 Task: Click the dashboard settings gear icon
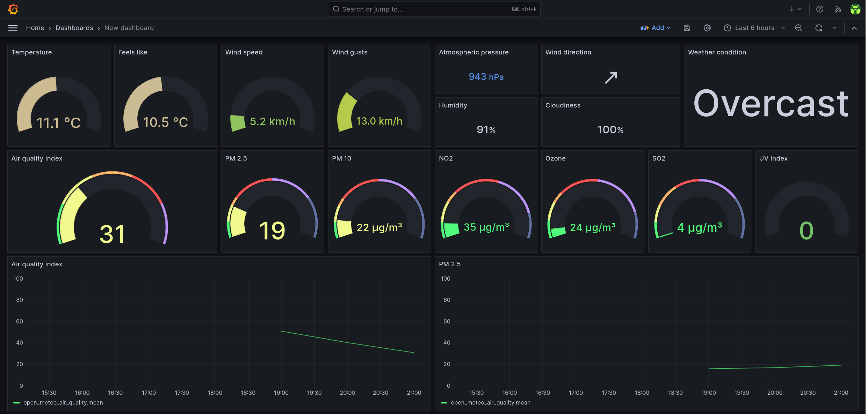tap(707, 28)
